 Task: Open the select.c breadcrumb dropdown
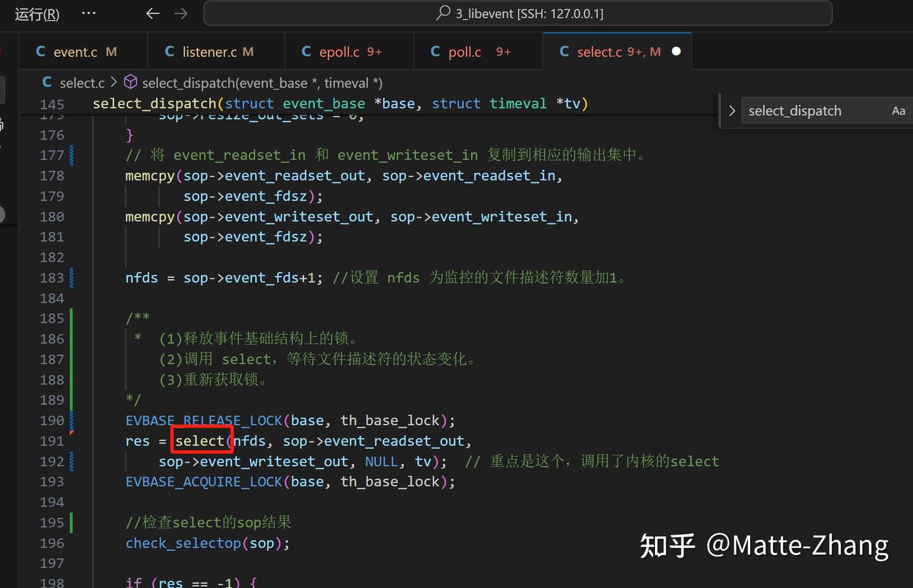tap(82, 82)
